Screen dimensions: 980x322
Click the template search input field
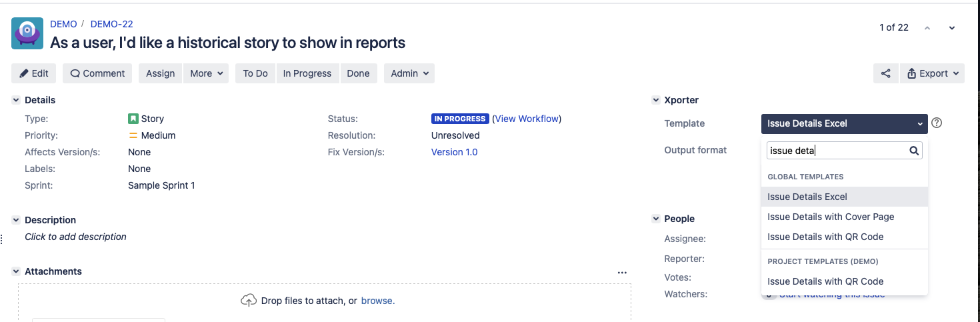[836, 151]
